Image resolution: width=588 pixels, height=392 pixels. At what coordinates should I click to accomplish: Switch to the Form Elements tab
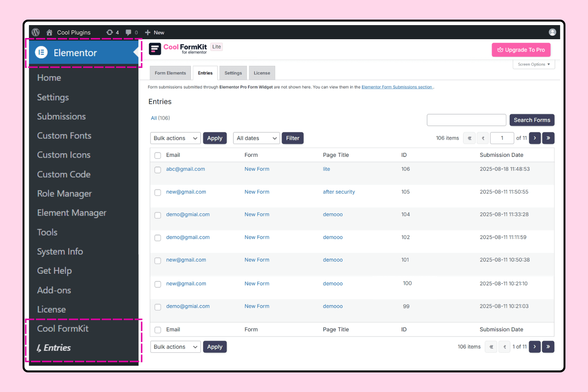tap(170, 73)
